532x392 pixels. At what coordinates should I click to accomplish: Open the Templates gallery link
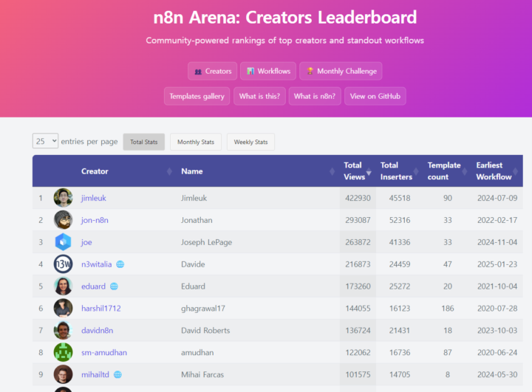tap(197, 96)
